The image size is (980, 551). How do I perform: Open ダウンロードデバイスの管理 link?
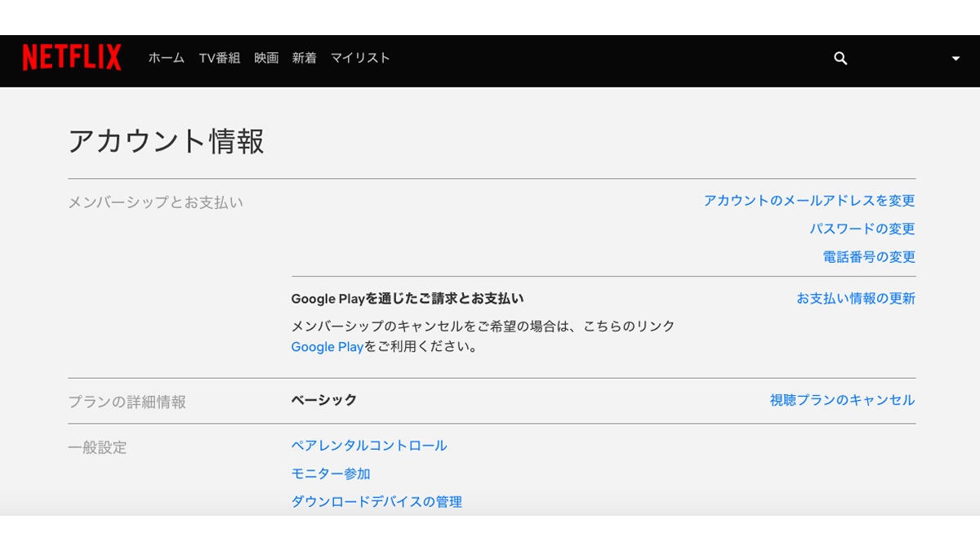[x=376, y=502]
